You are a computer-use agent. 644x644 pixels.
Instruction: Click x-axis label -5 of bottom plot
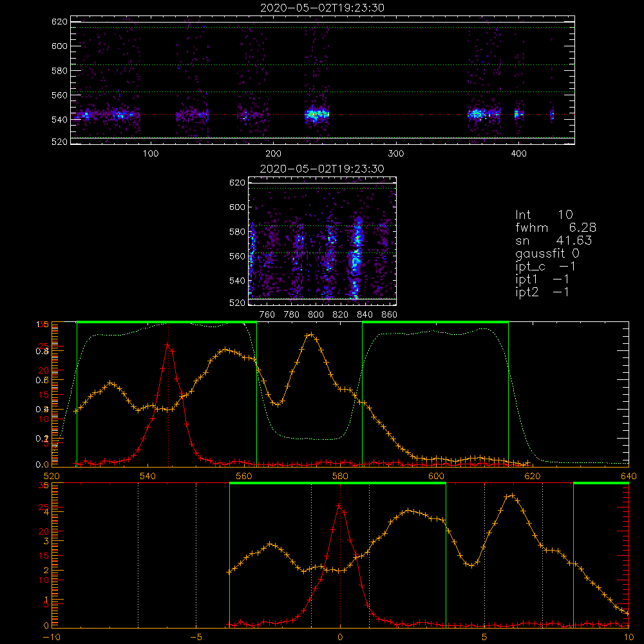196,637
